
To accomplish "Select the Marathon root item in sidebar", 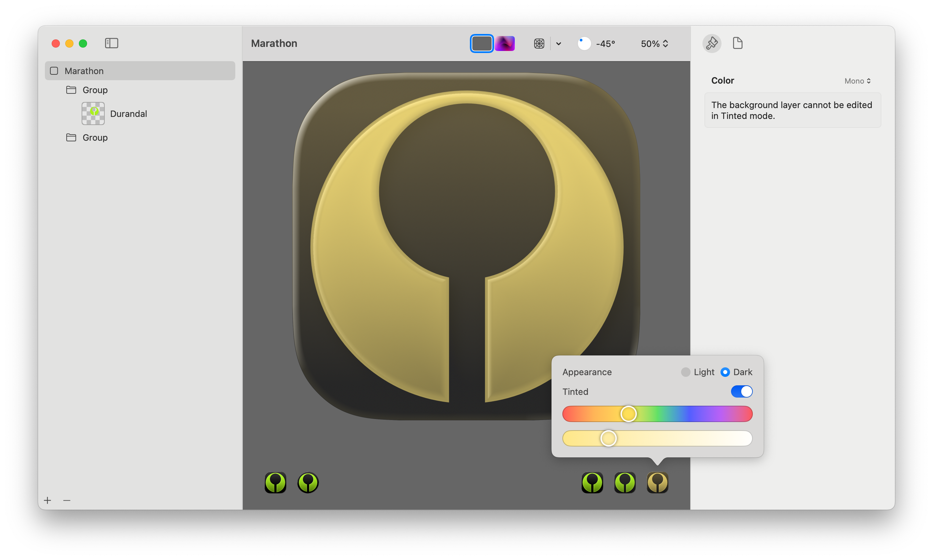I will point(140,71).
